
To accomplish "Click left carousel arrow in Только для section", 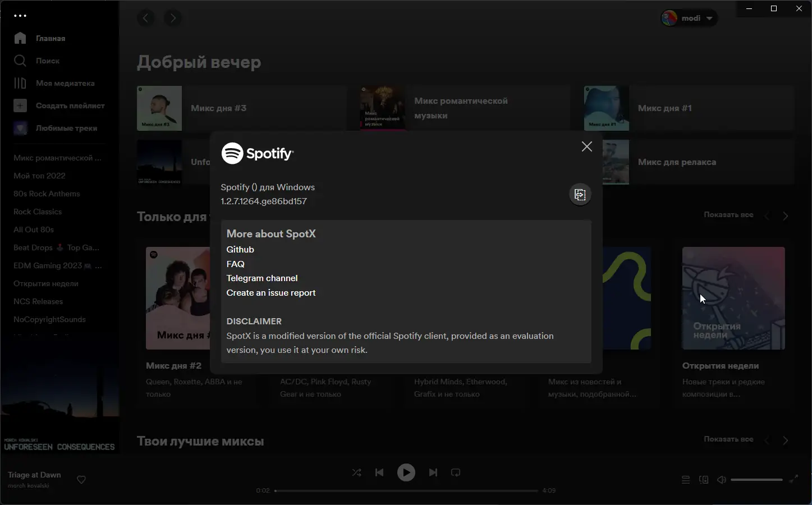I will [767, 216].
